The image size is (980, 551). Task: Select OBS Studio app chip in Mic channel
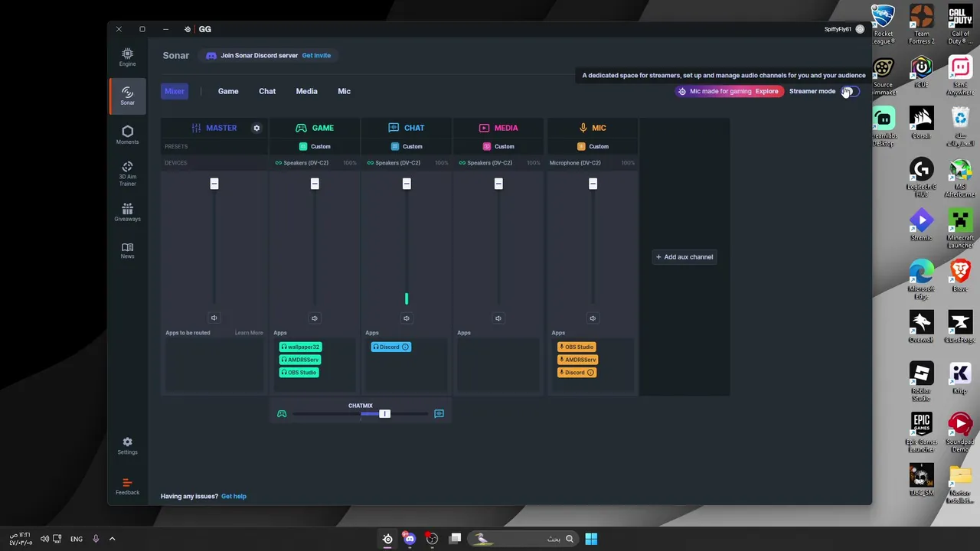click(x=577, y=347)
